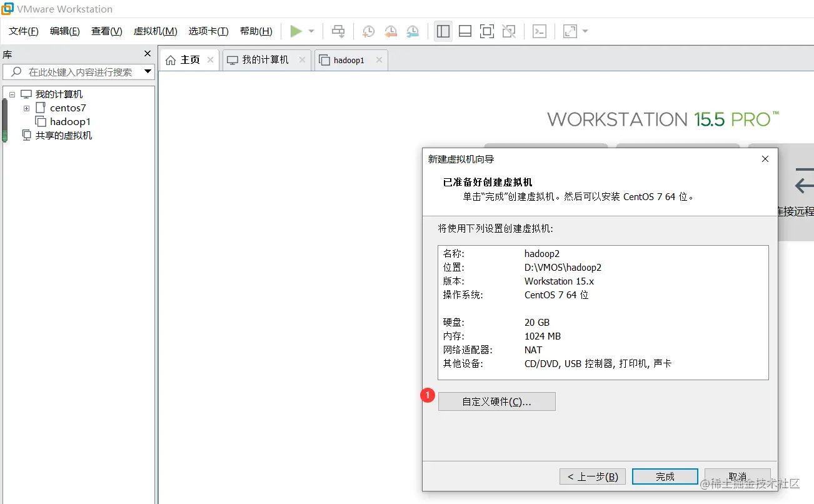
Task: Click the green Power On play button
Action: 296,31
